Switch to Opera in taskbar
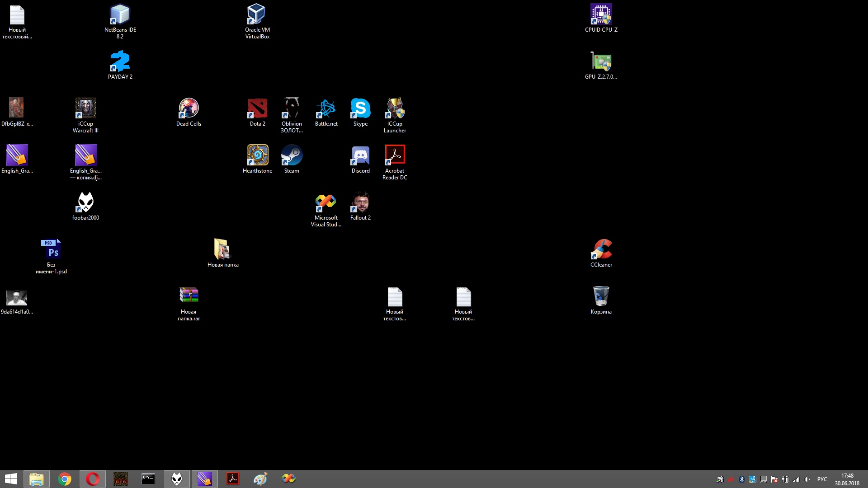This screenshot has width=868, height=488. pos(93,479)
